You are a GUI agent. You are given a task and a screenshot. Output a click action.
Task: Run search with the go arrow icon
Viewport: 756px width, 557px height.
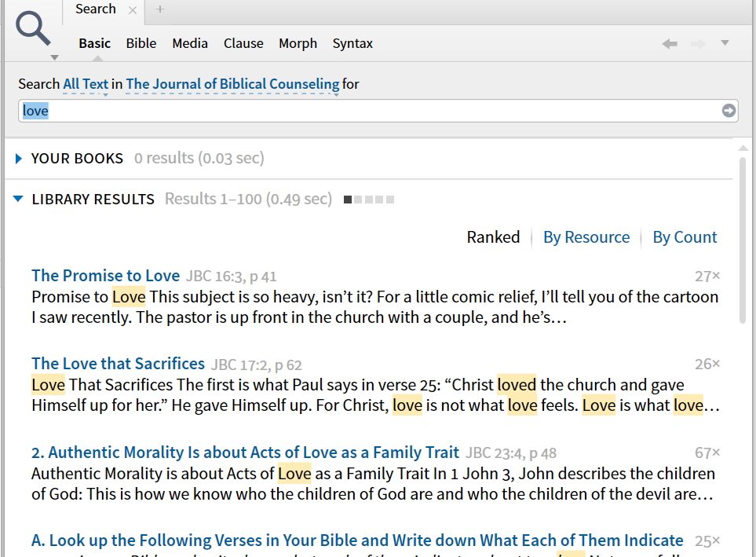pos(729,111)
